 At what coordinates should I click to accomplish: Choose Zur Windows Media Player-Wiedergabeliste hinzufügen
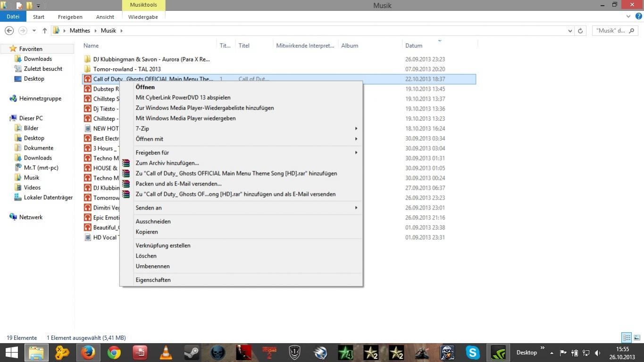[x=205, y=108]
